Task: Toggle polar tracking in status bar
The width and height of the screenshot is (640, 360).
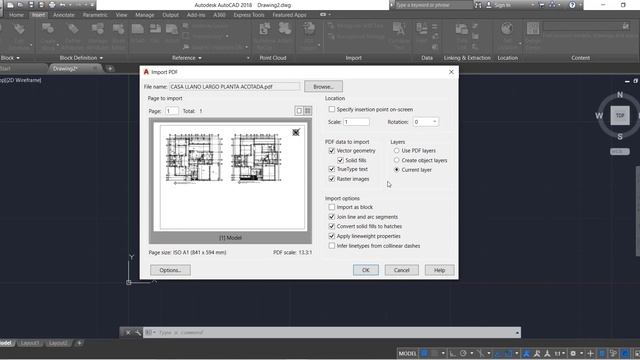Action: 463,353
